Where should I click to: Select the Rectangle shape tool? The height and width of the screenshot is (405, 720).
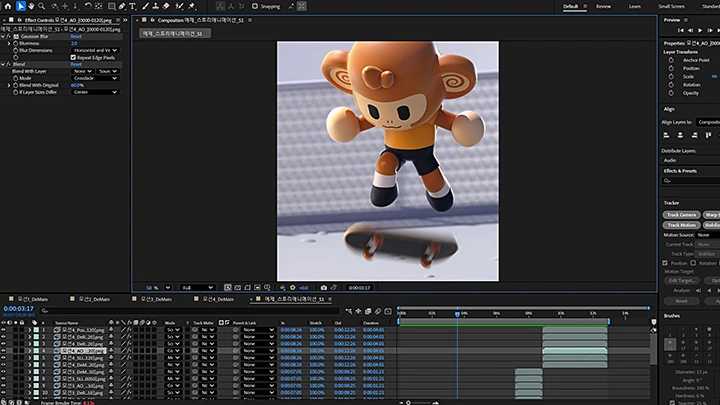pos(112,6)
